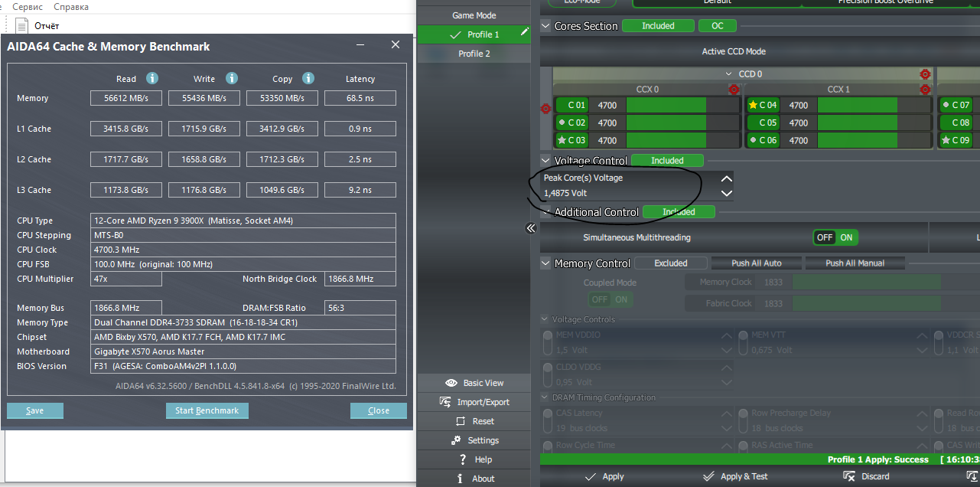Click the info icon next to Read
This screenshot has width=980, height=487.
152,78
